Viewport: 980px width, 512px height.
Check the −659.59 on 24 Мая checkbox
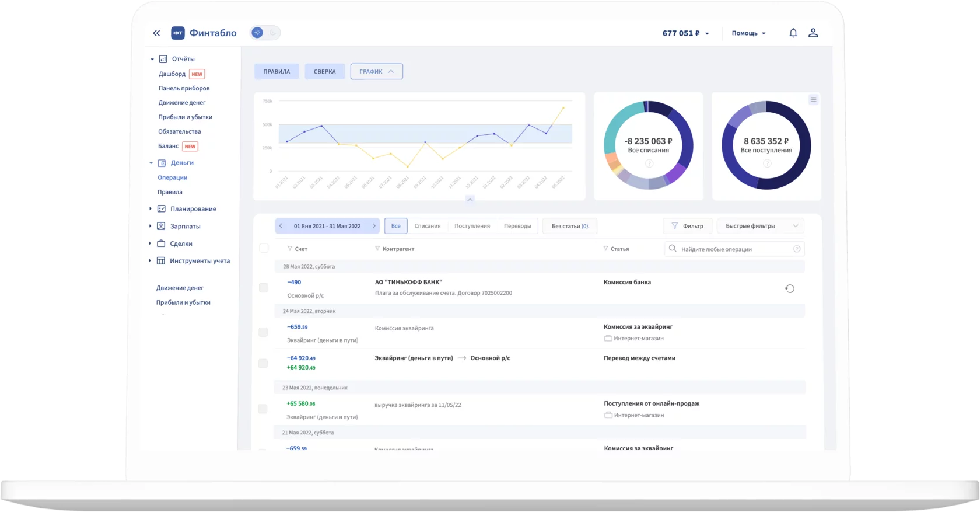263,332
